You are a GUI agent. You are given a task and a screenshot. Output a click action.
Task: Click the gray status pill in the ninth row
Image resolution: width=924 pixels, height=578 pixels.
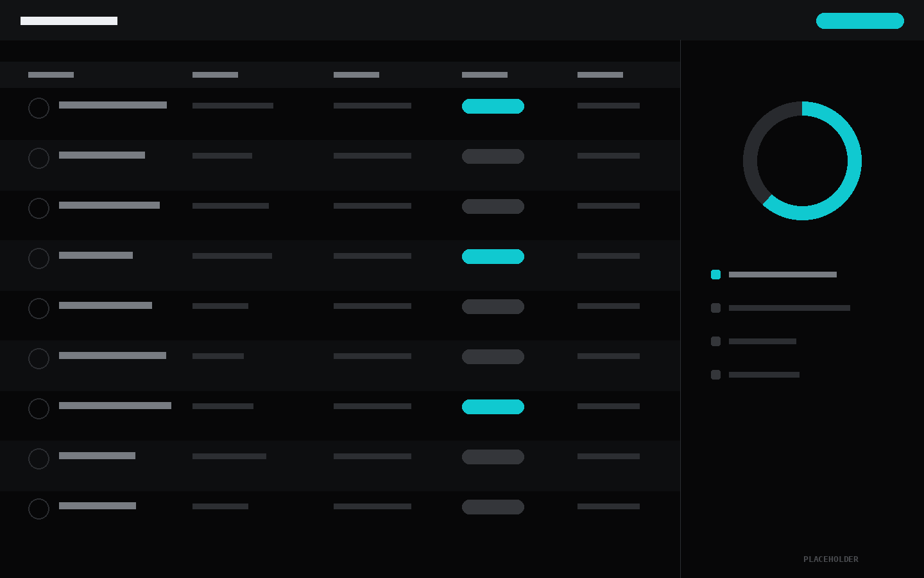pyautogui.click(x=493, y=507)
